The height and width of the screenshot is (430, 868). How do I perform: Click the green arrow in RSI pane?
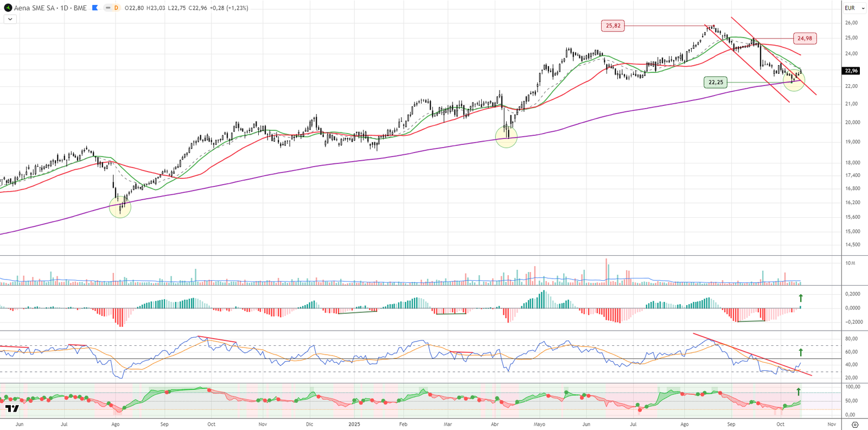coord(800,352)
